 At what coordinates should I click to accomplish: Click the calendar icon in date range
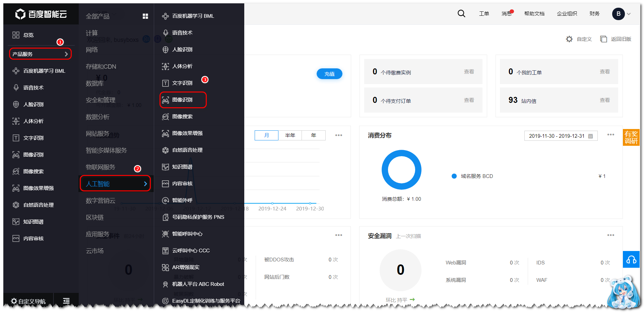(591, 136)
